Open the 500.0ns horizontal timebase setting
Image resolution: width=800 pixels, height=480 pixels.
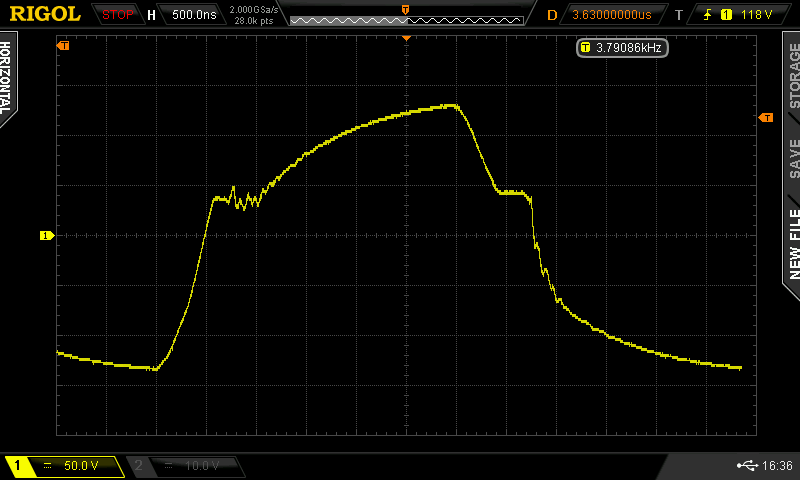tap(193, 15)
